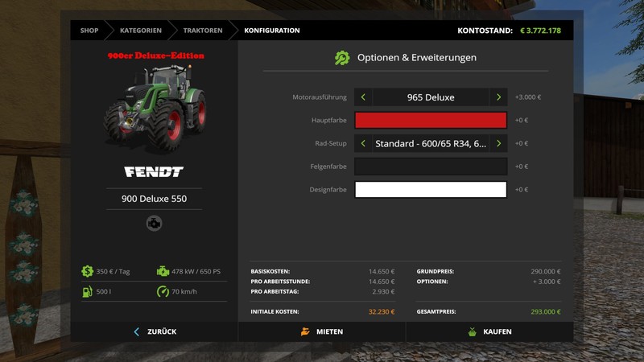The height and width of the screenshot is (362, 644).
Task: Go to Shop breadcrumb
Action: [89, 31]
